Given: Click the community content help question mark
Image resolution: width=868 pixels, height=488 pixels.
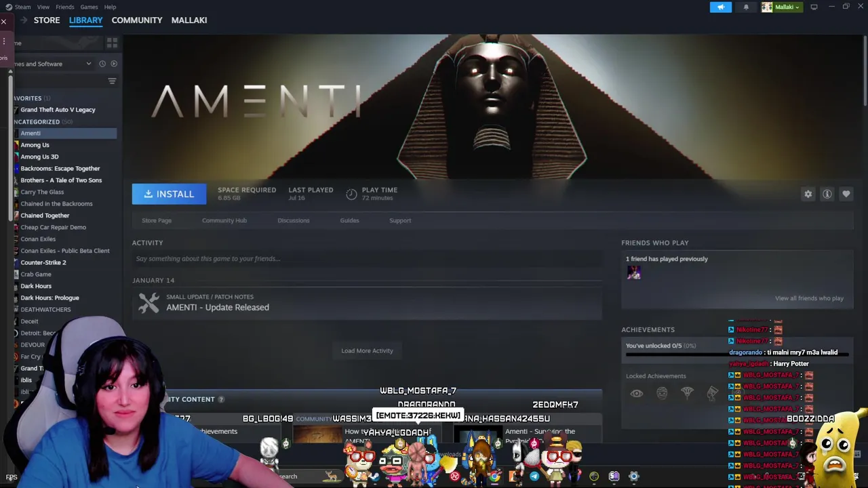Looking at the screenshot, I should tap(221, 399).
